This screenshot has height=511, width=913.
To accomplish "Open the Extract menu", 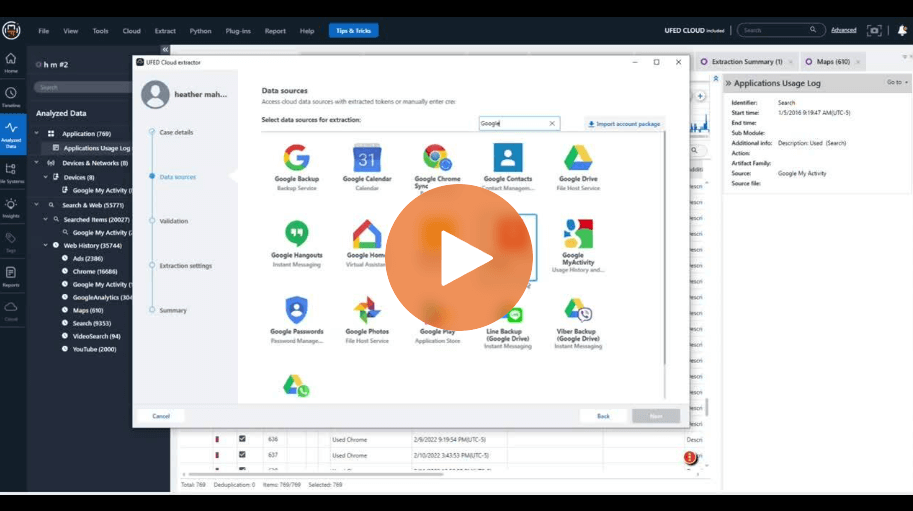I will (165, 31).
